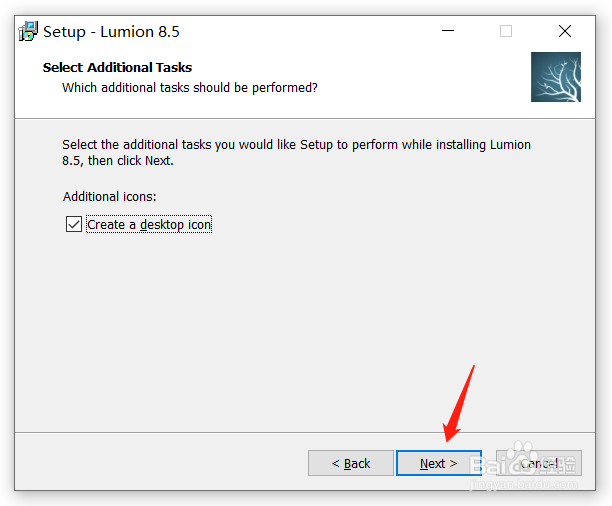The height and width of the screenshot is (506, 612).
Task: Click the red arrow annotation
Action: pyautogui.click(x=458, y=404)
